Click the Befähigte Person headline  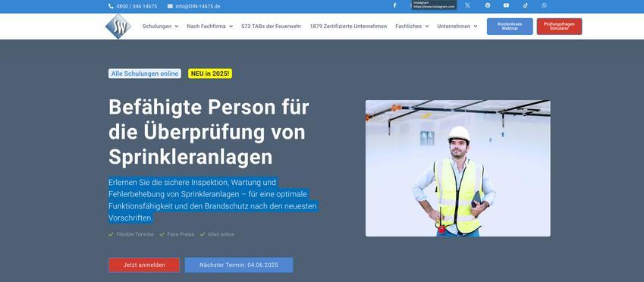pos(209,132)
